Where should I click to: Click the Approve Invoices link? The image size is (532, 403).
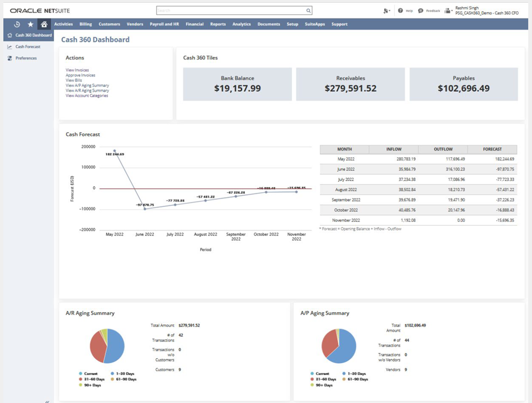[80, 75]
